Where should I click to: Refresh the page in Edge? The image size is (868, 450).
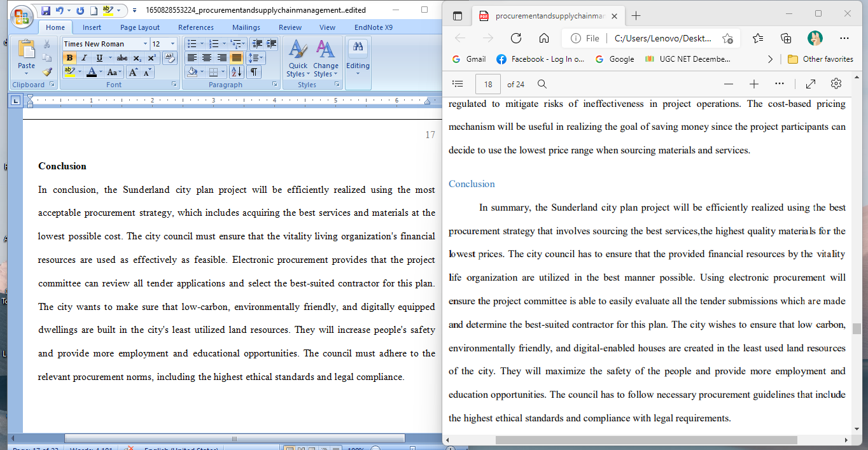click(516, 38)
